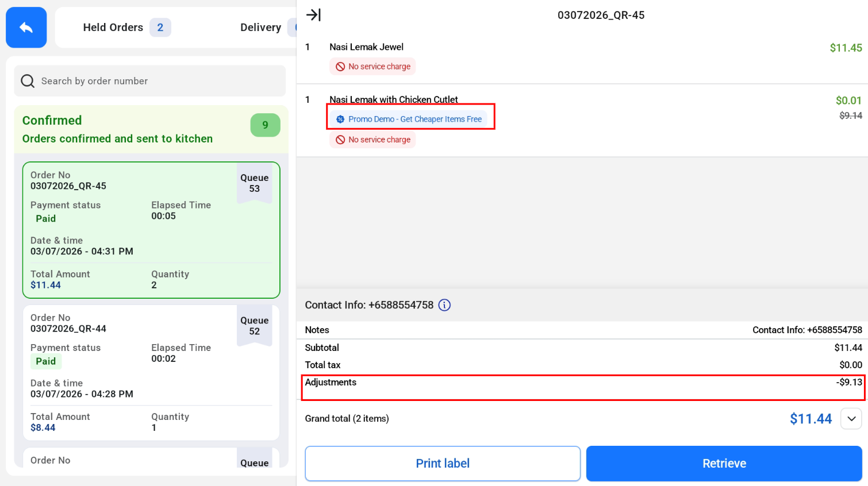
Task: Click the Confirmed section heading
Action: tap(52, 121)
